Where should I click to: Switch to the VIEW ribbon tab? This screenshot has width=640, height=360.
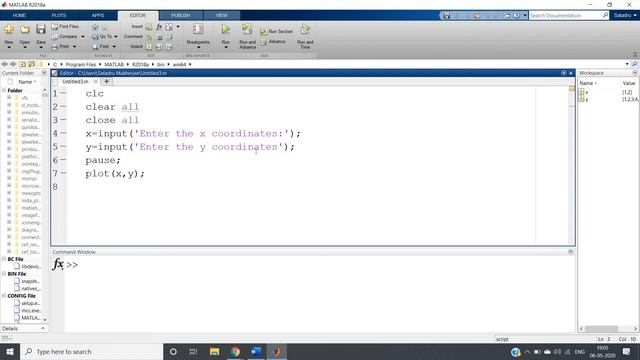(222, 16)
